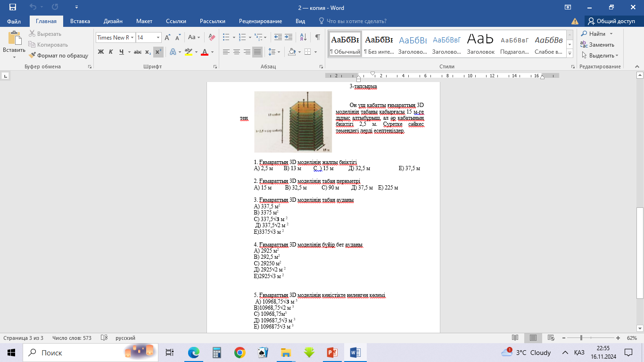Open the Вставка ribbon tab
This screenshot has height=362, width=644.
click(x=80, y=21)
